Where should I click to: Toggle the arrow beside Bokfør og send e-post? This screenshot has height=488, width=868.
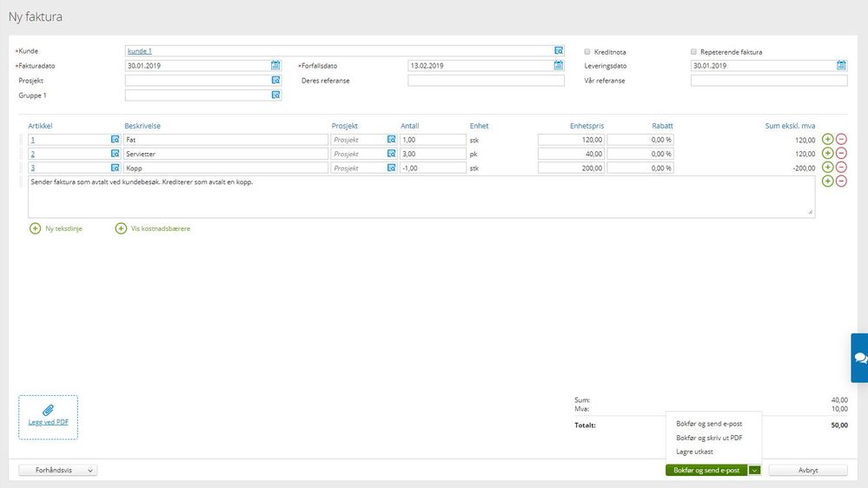pyautogui.click(x=754, y=471)
